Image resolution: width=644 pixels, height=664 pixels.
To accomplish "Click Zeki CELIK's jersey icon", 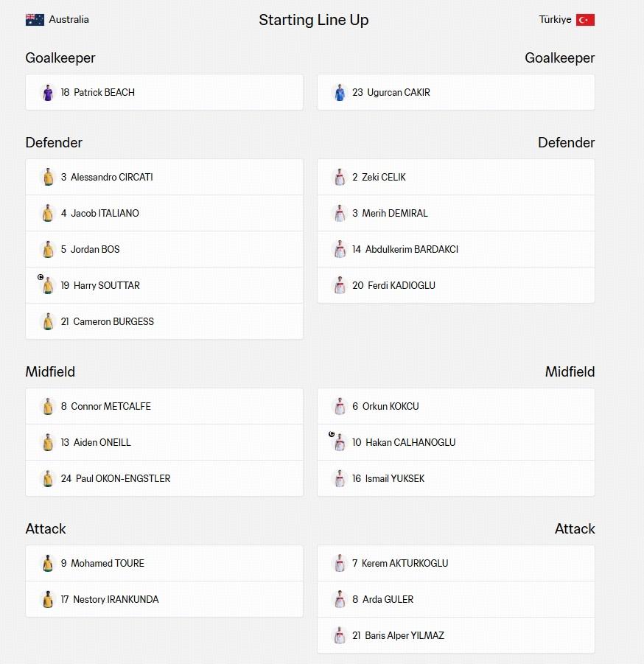I will point(340,177).
